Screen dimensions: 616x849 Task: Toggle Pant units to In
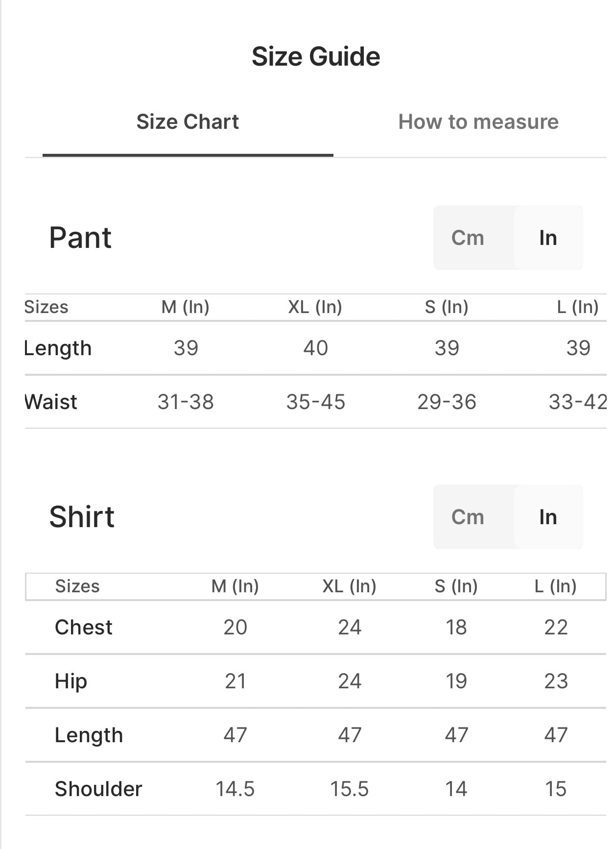tap(548, 238)
